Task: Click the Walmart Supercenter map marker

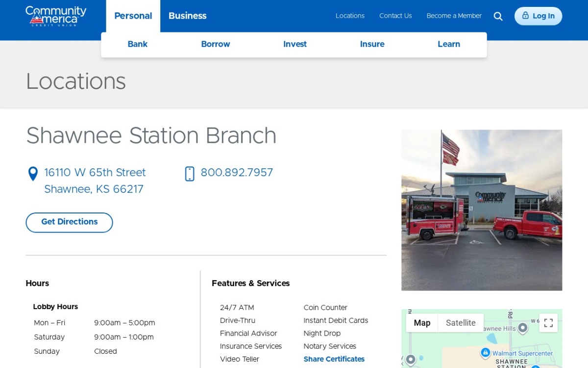Action: [486, 353]
